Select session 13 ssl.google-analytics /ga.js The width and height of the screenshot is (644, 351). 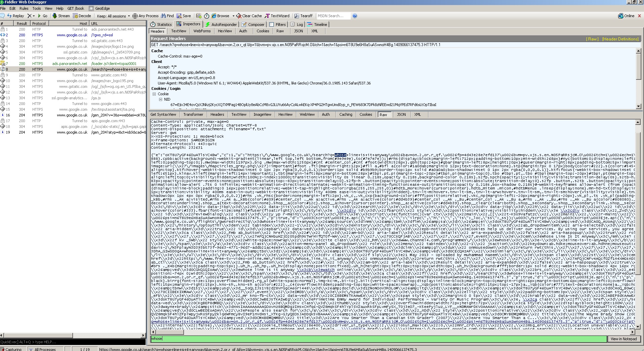(x=73, y=98)
